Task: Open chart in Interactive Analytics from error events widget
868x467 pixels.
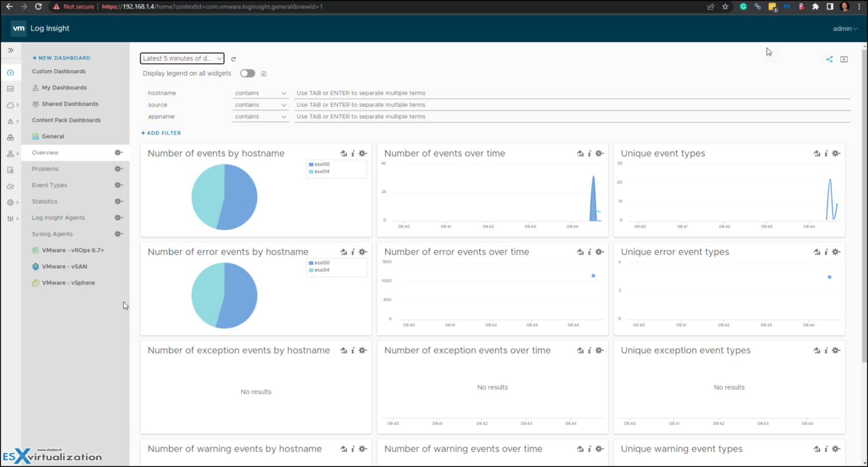Action: point(344,252)
